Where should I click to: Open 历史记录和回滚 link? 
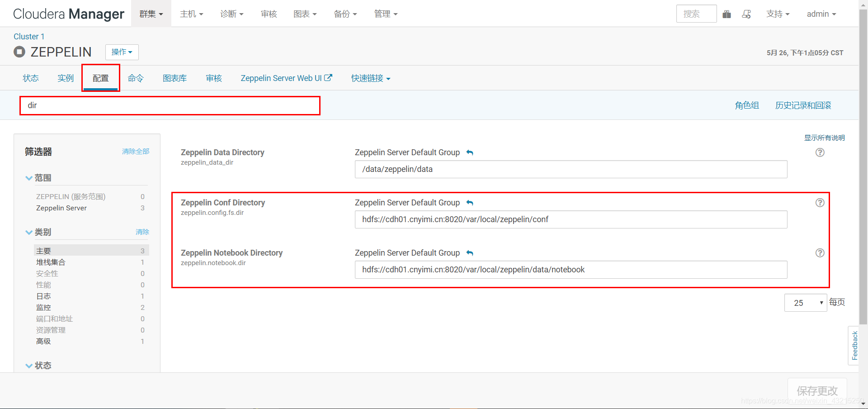point(803,105)
